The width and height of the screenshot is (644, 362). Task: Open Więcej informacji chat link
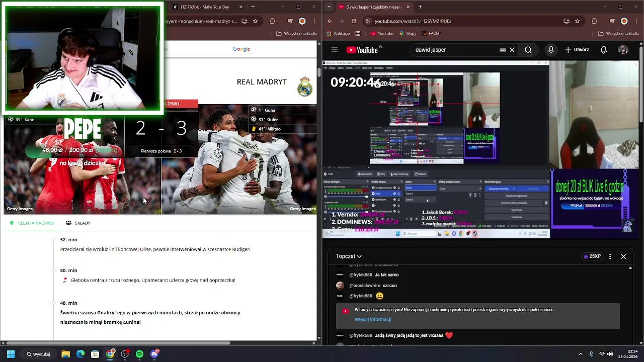click(x=373, y=319)
